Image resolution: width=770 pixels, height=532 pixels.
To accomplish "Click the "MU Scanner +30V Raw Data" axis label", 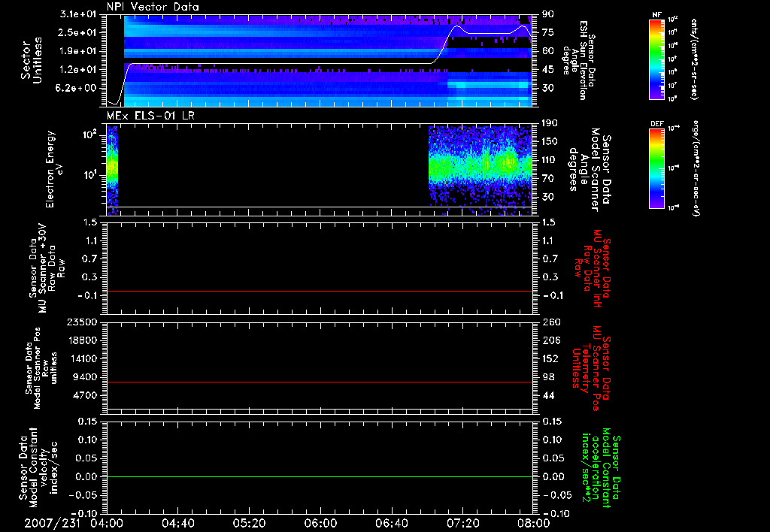I will 47,268.
